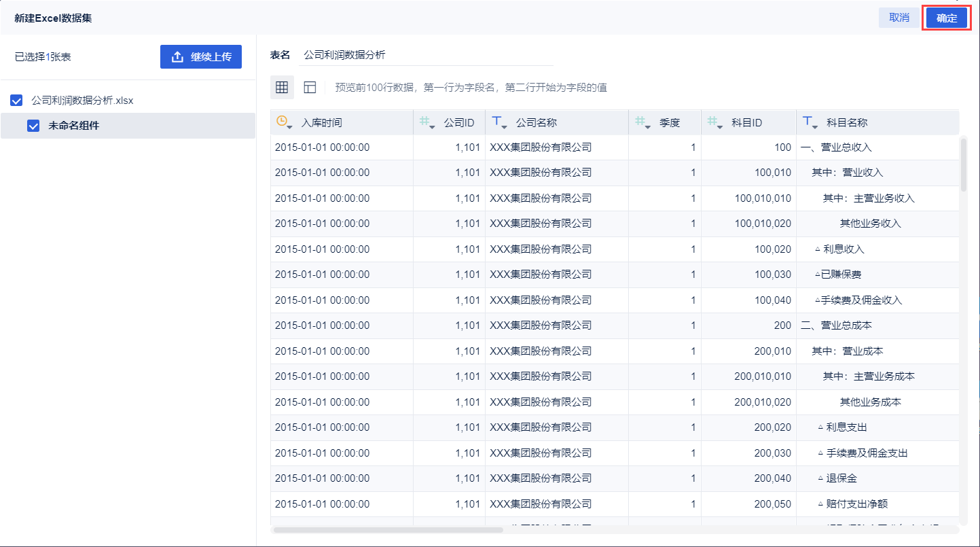The width and height of the screenshot is (980, 547).
Task: Click the 入库时间 column header label
Action: pos(322,123)
